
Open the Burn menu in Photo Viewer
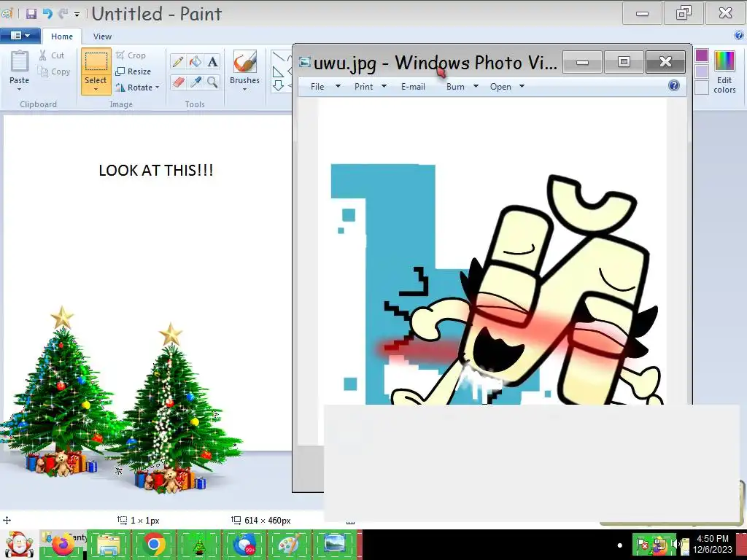(462, 87)
